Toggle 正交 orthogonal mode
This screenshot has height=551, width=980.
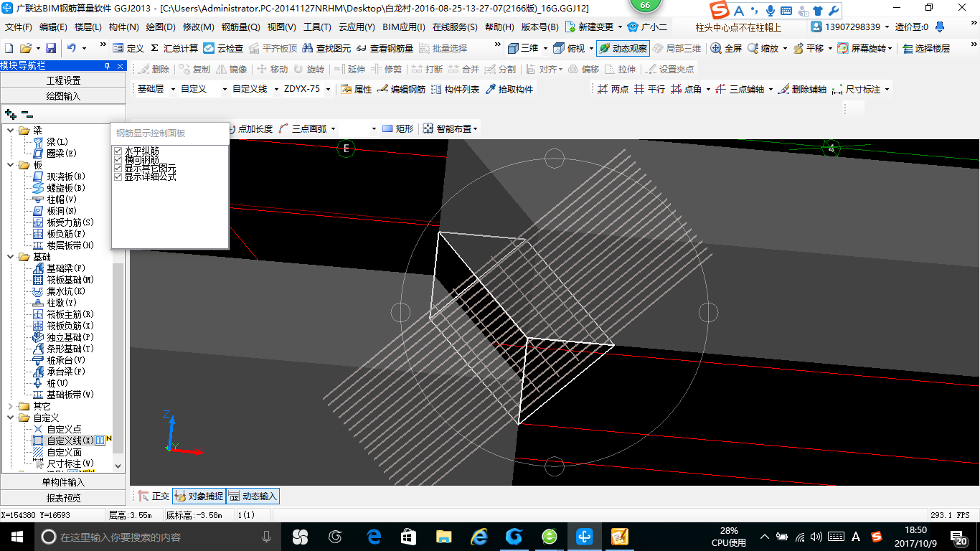pyautogui.click(x=154, y=496)
